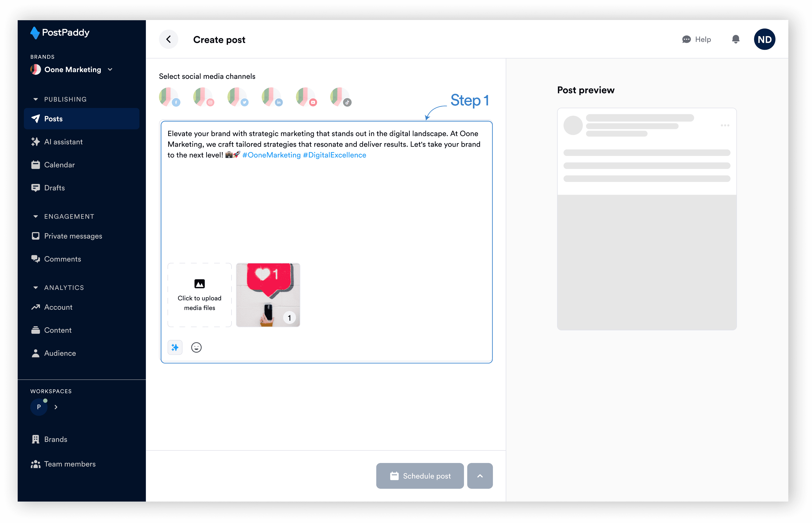Screen dimensions: 812x523
Task: Open Private messages in sidebar
Action: (x=73, y=236)
